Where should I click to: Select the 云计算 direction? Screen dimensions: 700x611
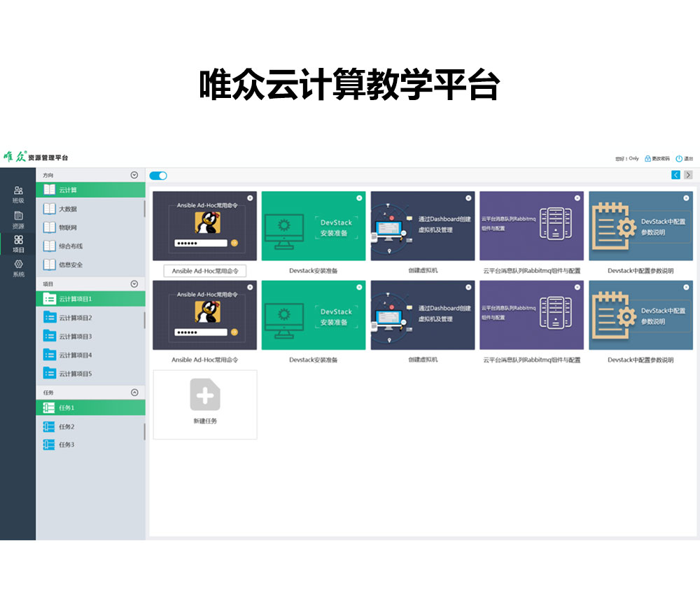[x=90, y=190]
